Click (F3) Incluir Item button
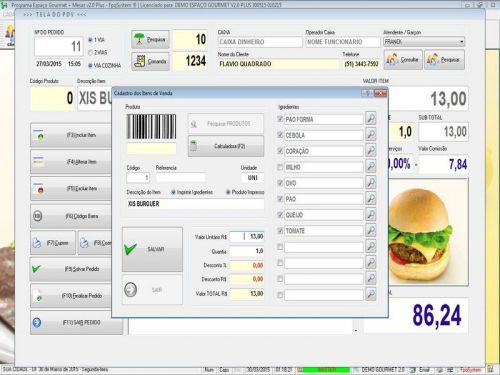500x375 pixels. (71, 135)
